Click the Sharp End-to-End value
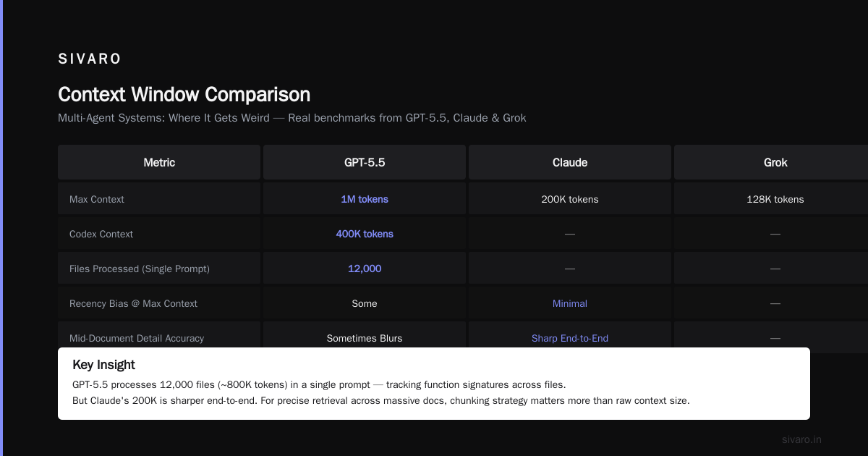Image resolution: width=868 pixels, height=456 pixels. click(570, 338)
